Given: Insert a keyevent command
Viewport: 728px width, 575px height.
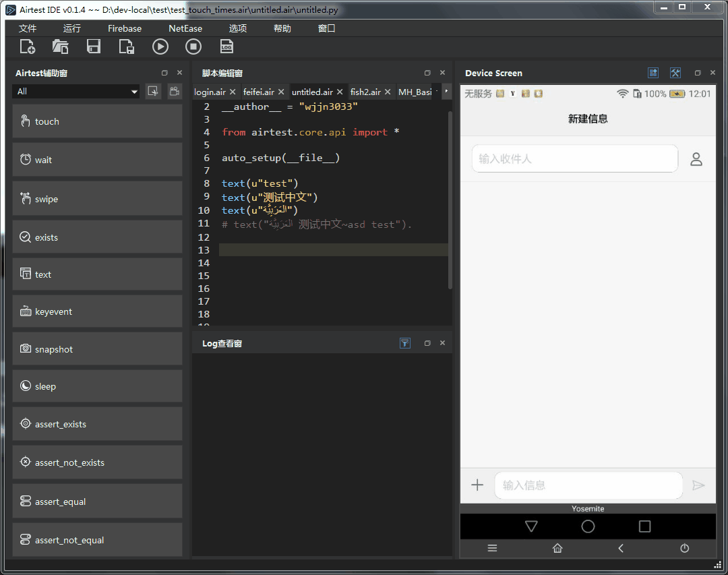Looking at the screenshot, I should [x=97, y=311].
